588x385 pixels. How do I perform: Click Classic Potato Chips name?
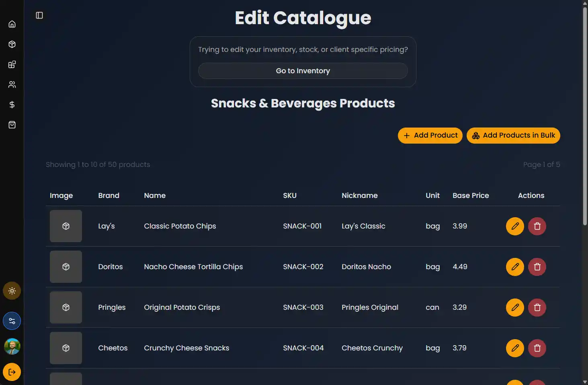[x=180, y=226]
